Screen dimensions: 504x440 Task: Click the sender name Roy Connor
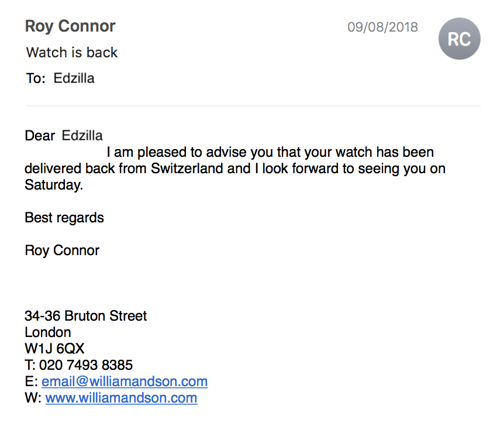pos(70,26)
